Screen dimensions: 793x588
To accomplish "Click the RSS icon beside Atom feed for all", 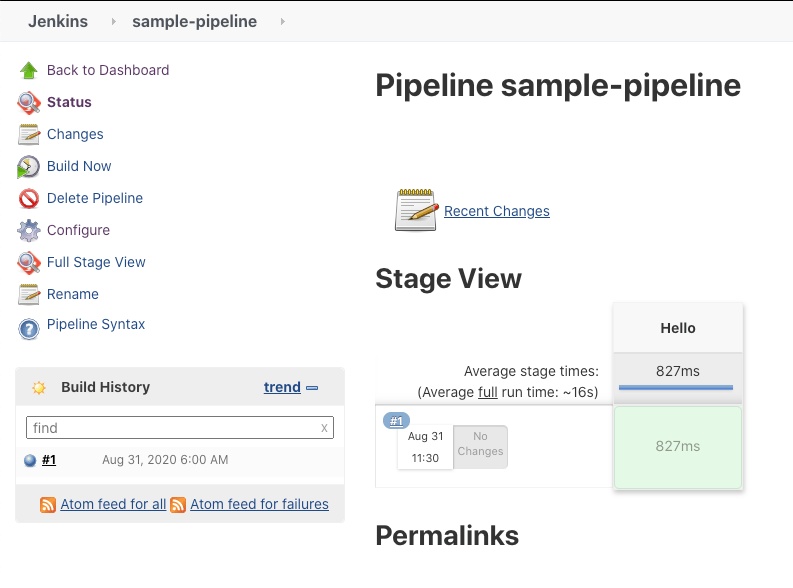I will (x=48, y=505).
